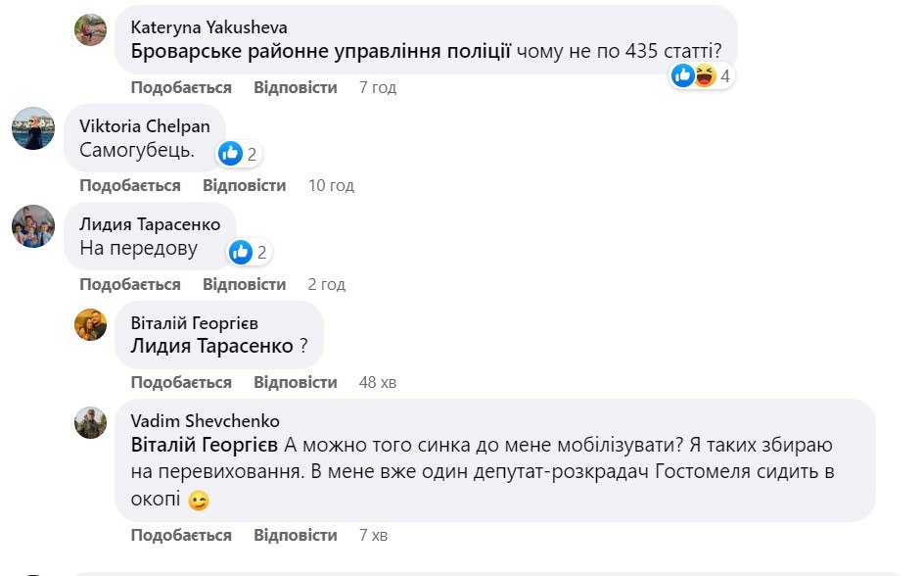Open the Броварське районне управління поліції mention
This screenshot has height=576, width=924.
[x=321, y=52]
